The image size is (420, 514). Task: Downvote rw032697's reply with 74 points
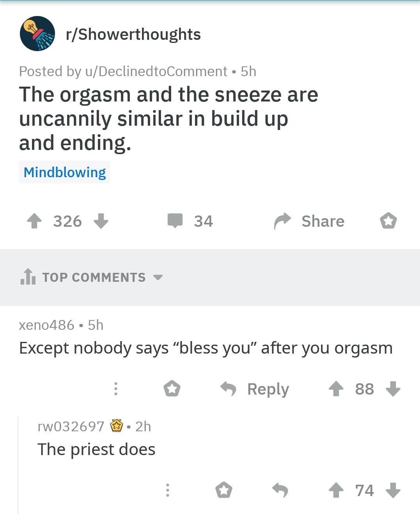point(393,490)
